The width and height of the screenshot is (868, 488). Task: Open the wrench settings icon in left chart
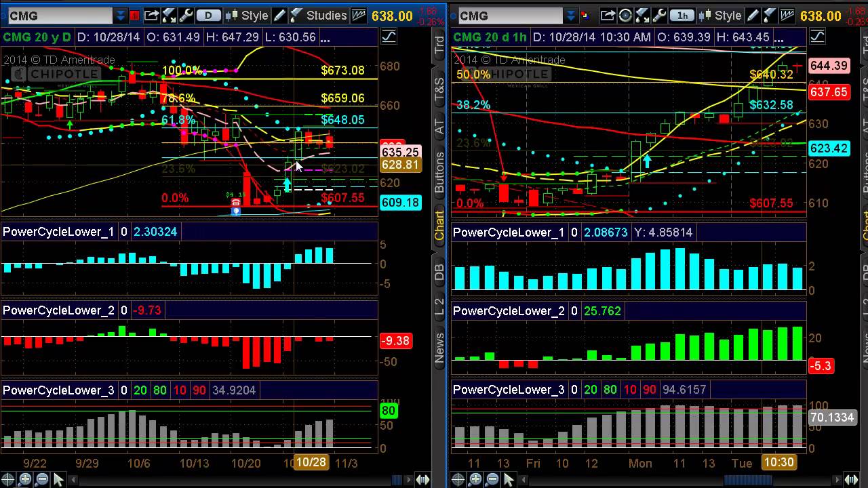pyautogui.click(x=185, y=15)
